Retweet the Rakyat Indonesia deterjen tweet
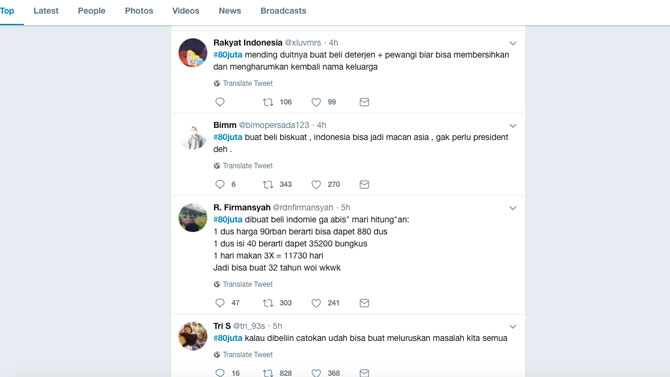The height and width of the screenshot is (377, 670). pyautogui.click(x=268, y=102)
